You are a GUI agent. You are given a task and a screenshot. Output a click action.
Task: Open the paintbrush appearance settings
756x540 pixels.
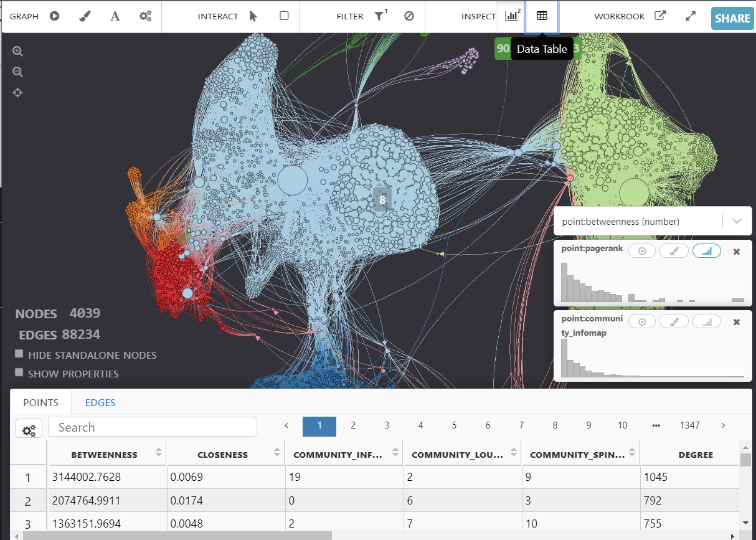(85, 16)
